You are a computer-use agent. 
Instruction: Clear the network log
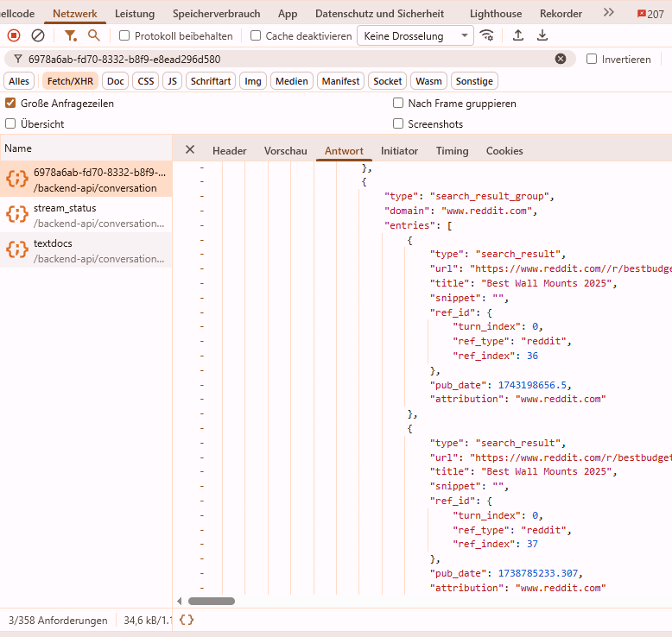pyautogui.click(x=38, y=35)
